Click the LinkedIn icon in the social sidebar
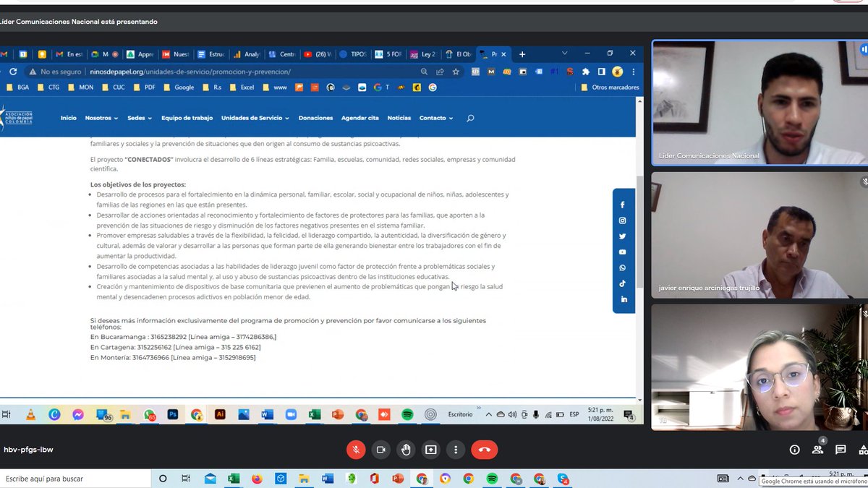Viewport: 868px width, 488px height. click(623, 299)
